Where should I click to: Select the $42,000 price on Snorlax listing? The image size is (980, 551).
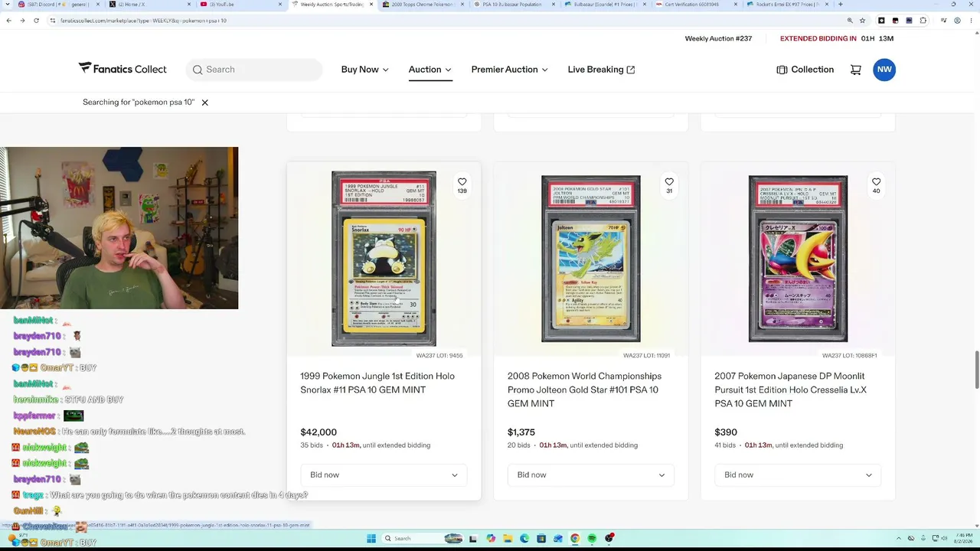point(318,432)
